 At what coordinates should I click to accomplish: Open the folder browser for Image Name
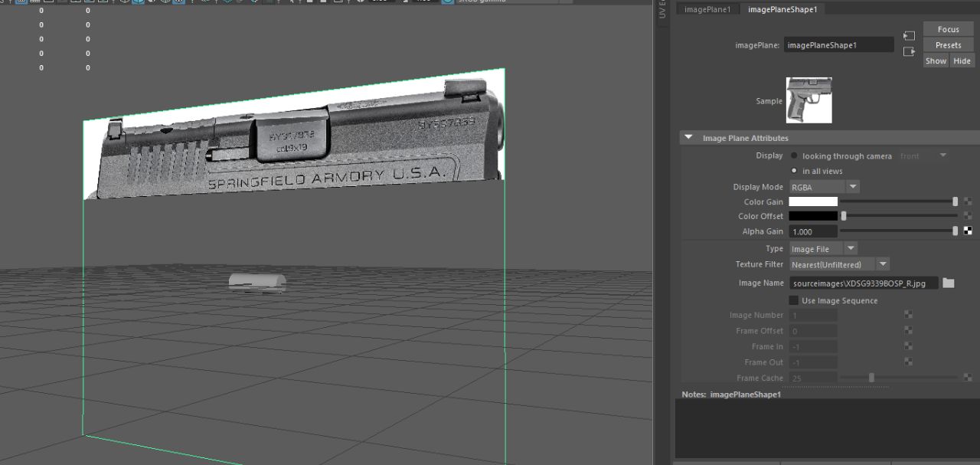(x=949, y=283)
